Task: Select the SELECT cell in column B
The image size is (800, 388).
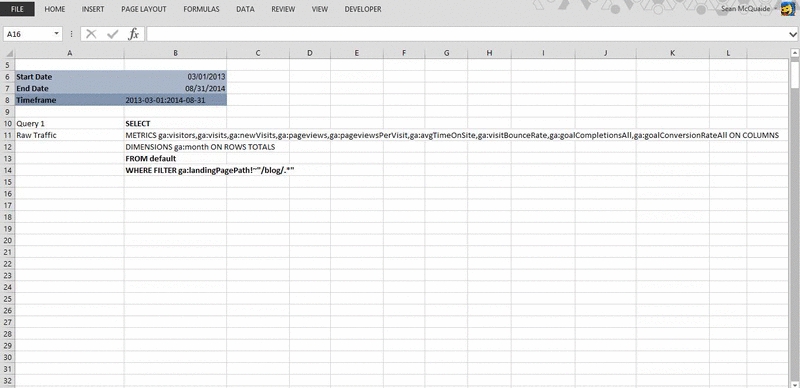Action: coord(176,124)
